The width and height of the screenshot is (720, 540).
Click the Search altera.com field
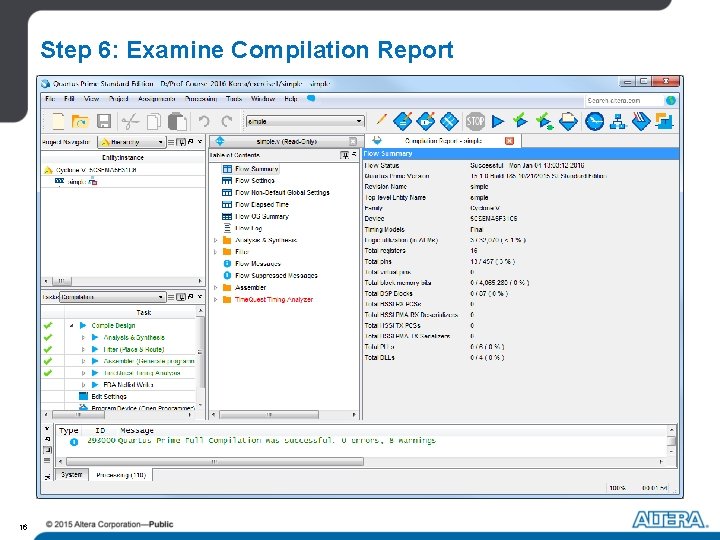(624, 100)
